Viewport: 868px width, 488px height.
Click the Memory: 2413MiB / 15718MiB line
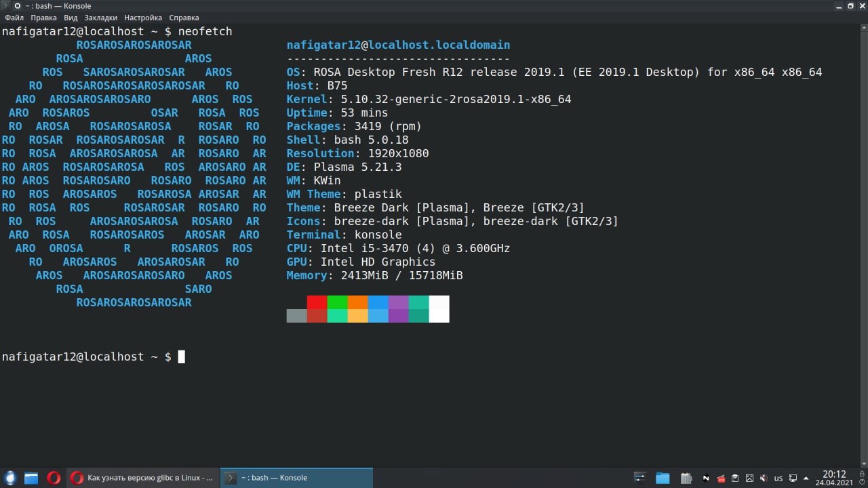[x=374, y=275]
